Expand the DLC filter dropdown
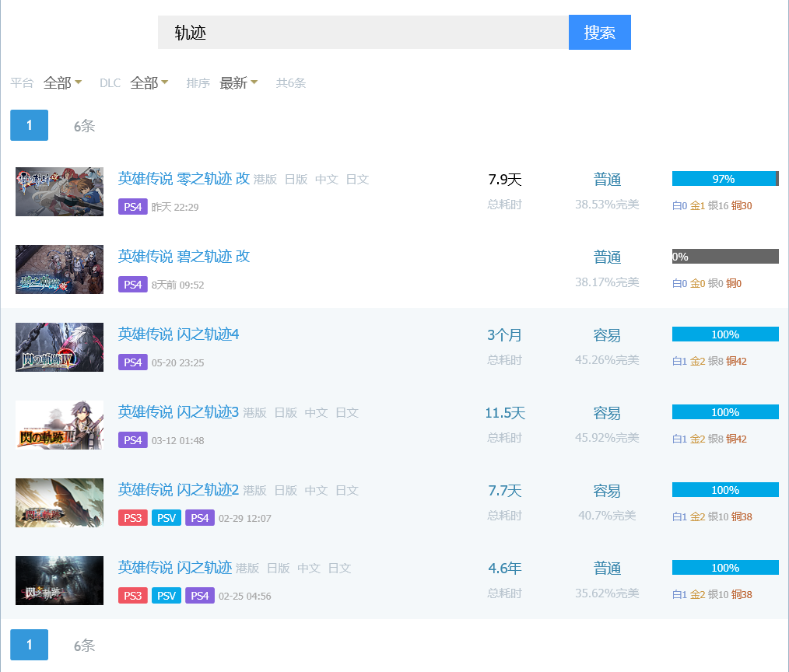Image resolution: width=789 pixels, height=672 pixels. click(149, 83)
